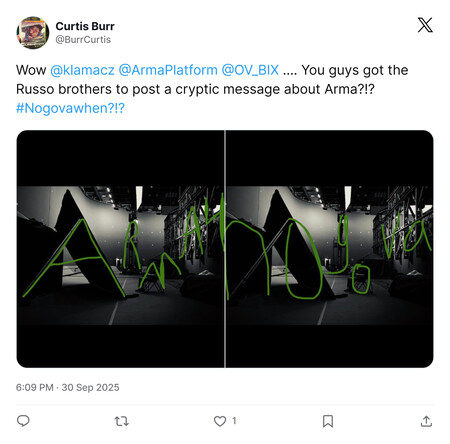Click the green letter A drawing
The width and height of the screenshot is (450, 444).
click(74, 258)
